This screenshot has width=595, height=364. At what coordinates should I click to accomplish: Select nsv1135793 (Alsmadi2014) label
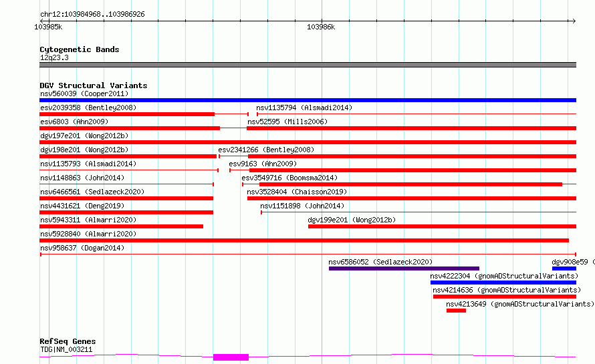click(88, 164)
